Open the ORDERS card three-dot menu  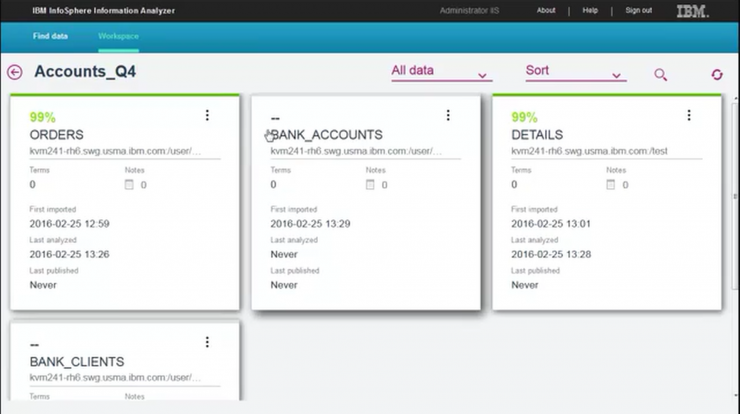207,115
